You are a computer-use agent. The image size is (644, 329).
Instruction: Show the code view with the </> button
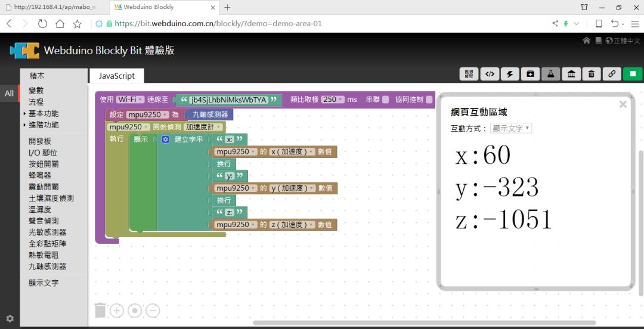click(490, 74)
